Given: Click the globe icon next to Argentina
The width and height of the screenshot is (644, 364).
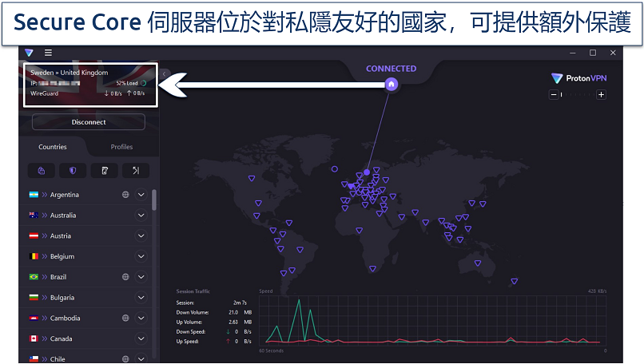Looking at the screenshot, I should 125,195.
